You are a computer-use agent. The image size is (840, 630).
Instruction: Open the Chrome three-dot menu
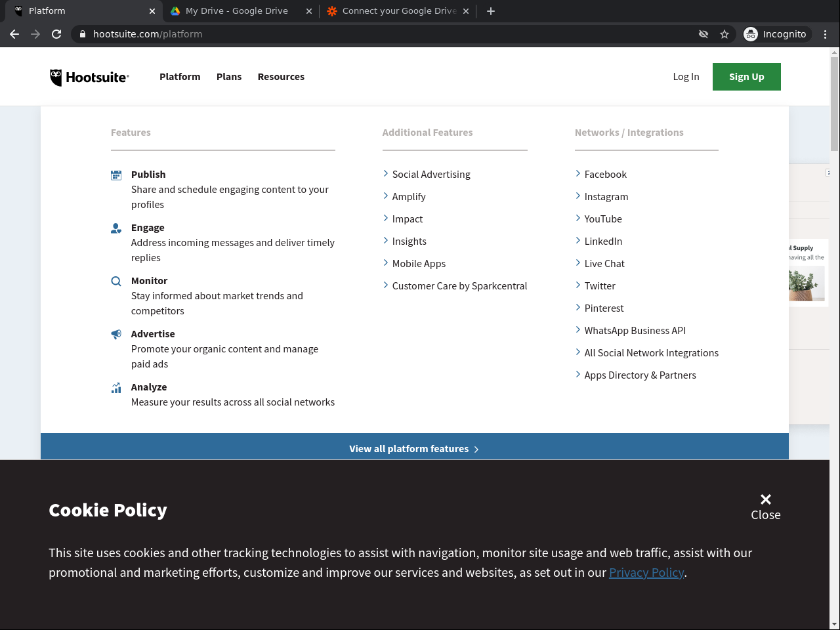826,34
